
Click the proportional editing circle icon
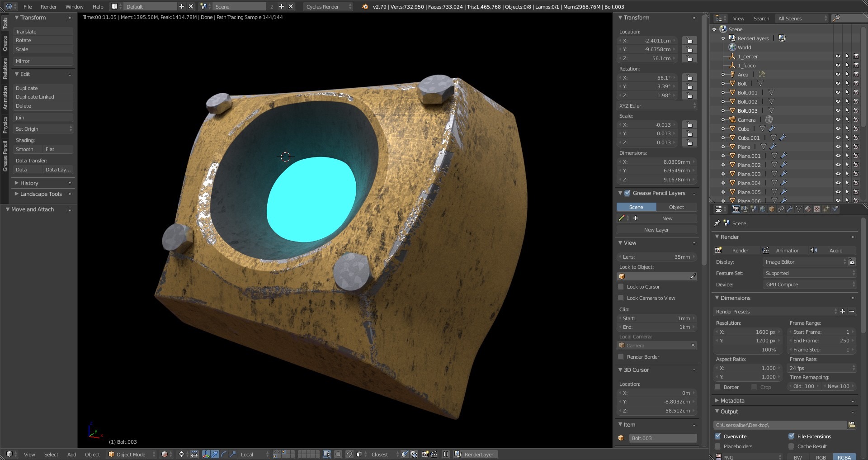click(338, 454)
